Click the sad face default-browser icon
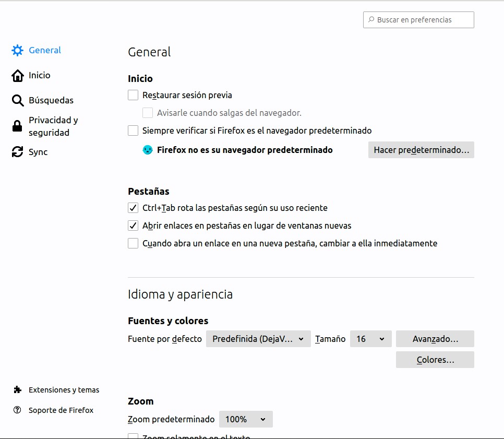Viewport: 504px width, 439px height. [x=148, y=150]
